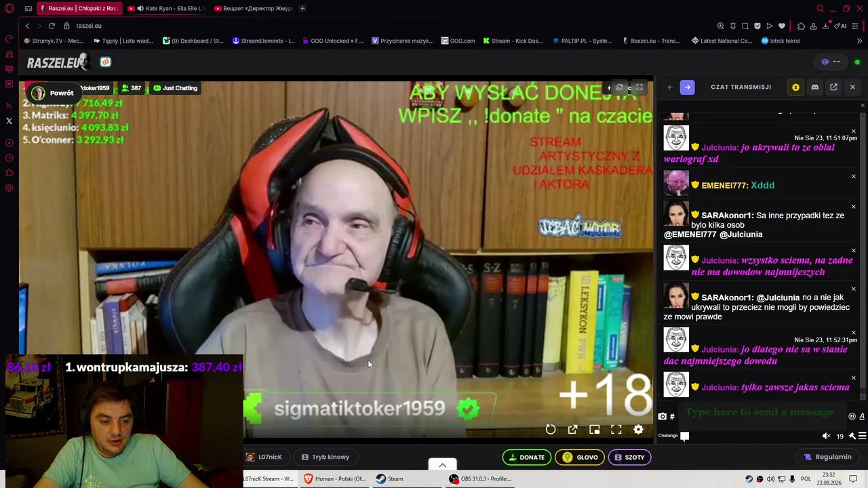This screenshot has width=868, height=488.
Task: Open the GOG.com bookmark
Action: click(x=458, y=41)
